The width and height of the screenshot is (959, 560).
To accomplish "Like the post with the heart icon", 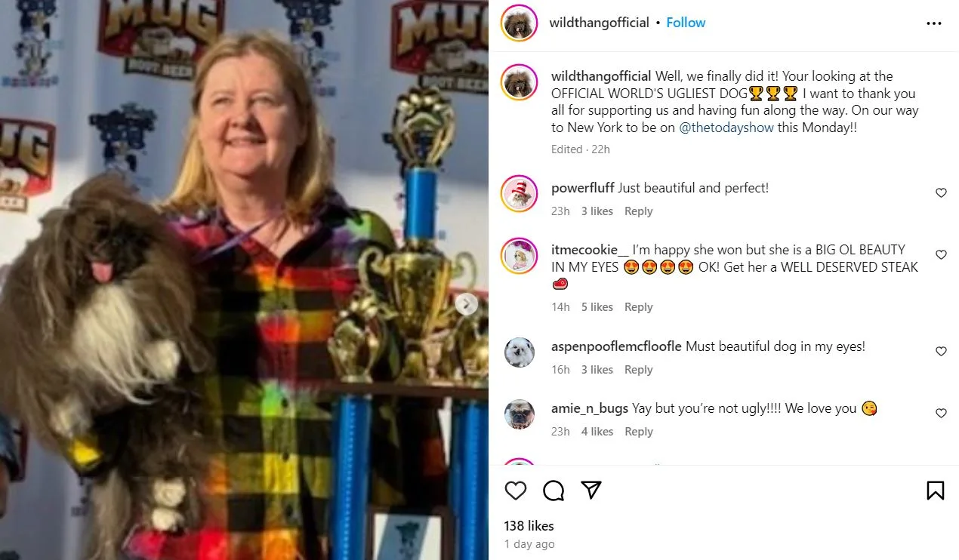I will tap(516, 491).
